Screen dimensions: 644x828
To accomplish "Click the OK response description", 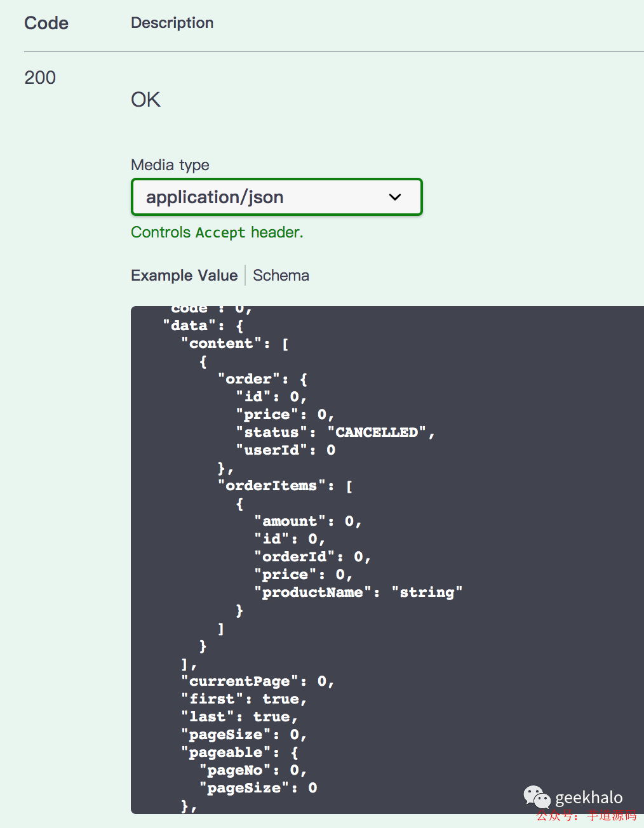I will 145,100.
